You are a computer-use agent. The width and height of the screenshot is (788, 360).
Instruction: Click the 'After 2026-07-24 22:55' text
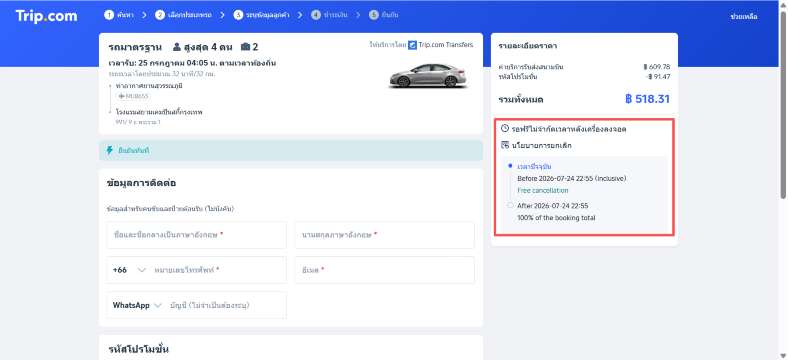[x=553, y=206]
